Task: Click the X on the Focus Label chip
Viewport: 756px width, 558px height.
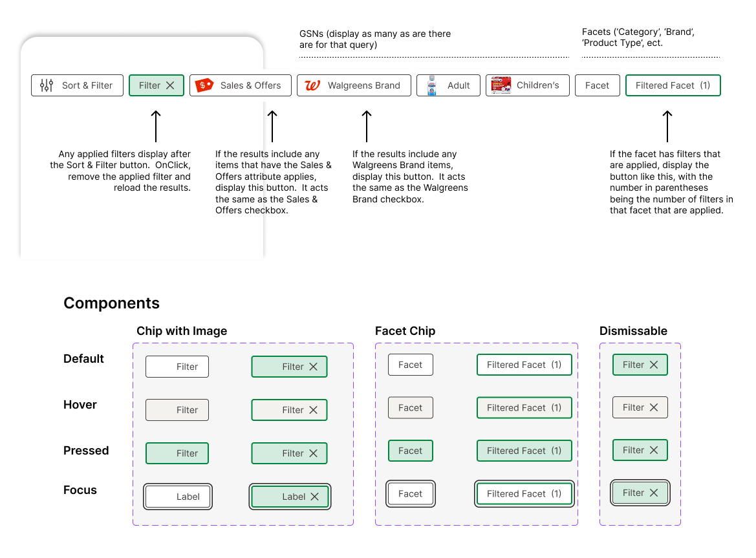Action: click(315, 497)
